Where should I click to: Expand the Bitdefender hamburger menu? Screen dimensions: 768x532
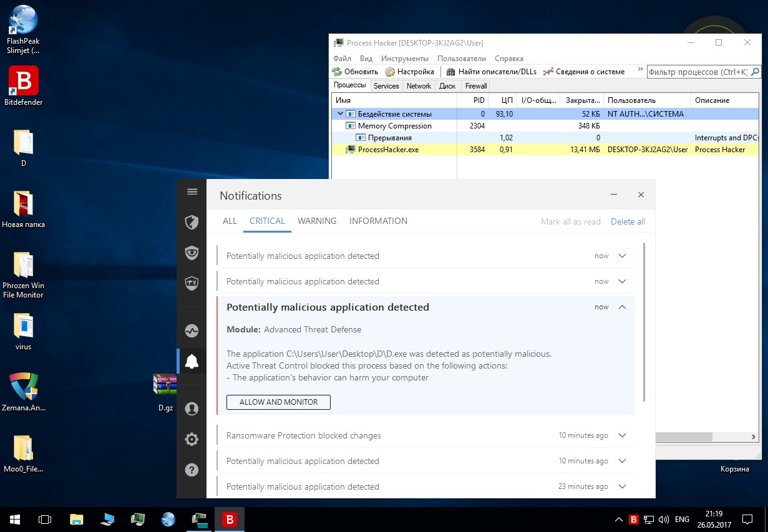coord(192,192)
